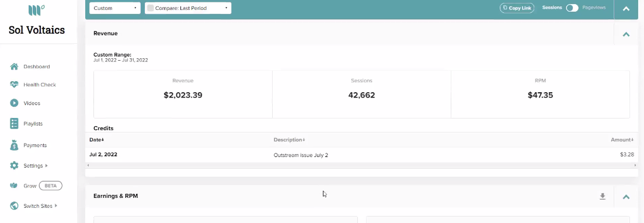Open the Custom date range dropdown
Screen dimensions: 644x223
115,8
